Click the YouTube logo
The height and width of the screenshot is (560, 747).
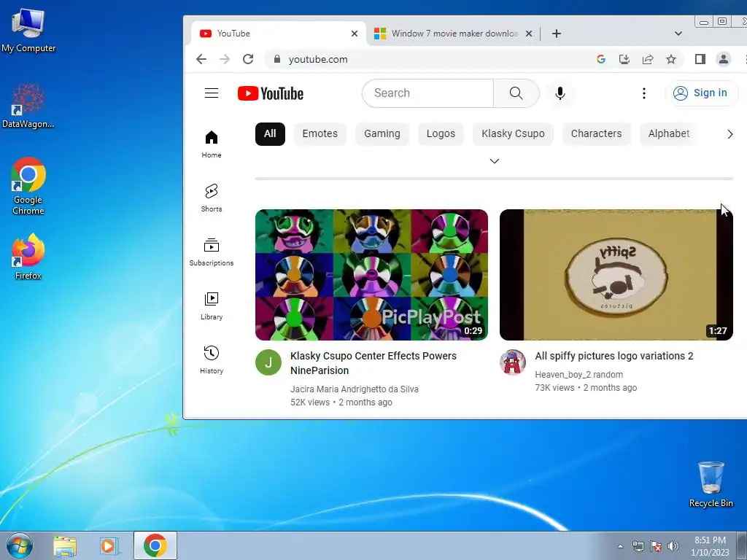click(x=271, y=93)
